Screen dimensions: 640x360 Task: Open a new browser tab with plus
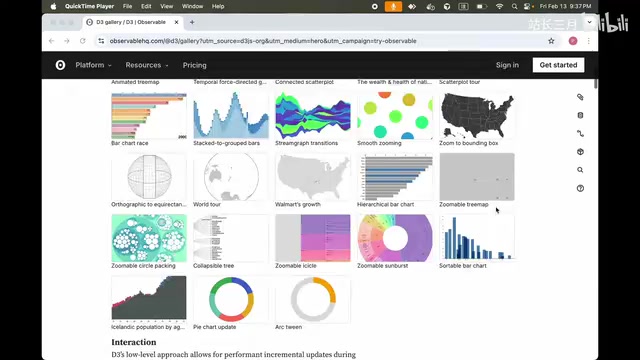point(192,22)
